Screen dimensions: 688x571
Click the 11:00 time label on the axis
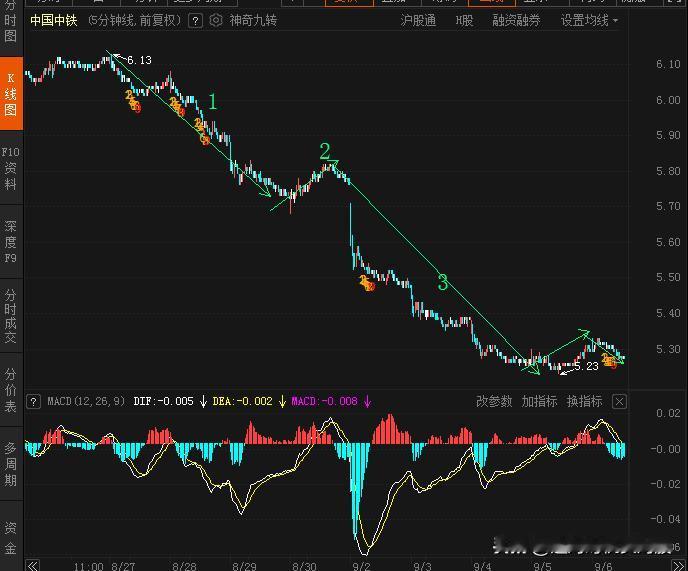pyautogui.click(x=89, y=566)
